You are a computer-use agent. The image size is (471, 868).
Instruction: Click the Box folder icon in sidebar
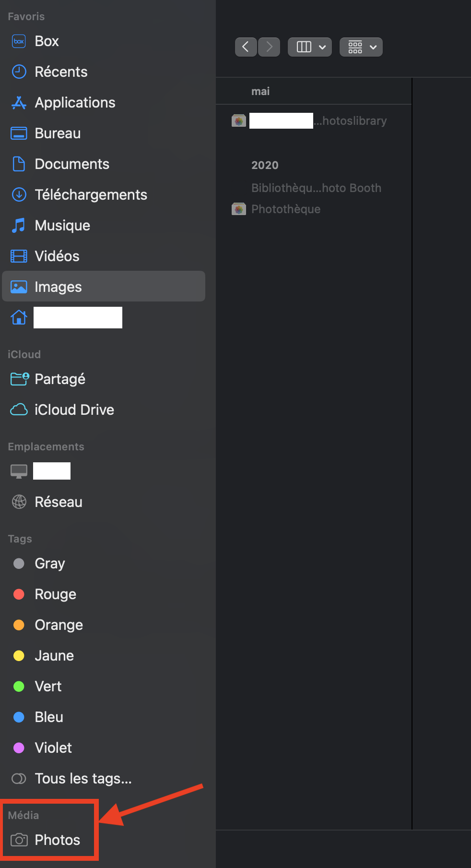tap(19, 41)
